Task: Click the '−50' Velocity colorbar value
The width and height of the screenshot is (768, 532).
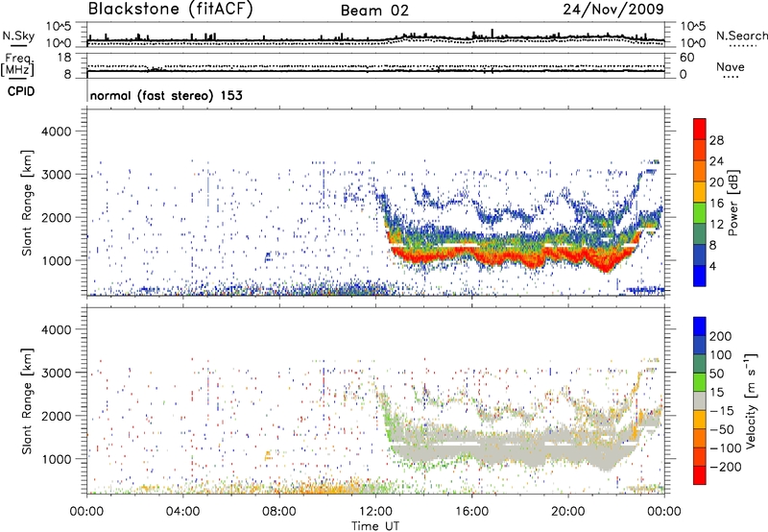Action: (722, 429)
